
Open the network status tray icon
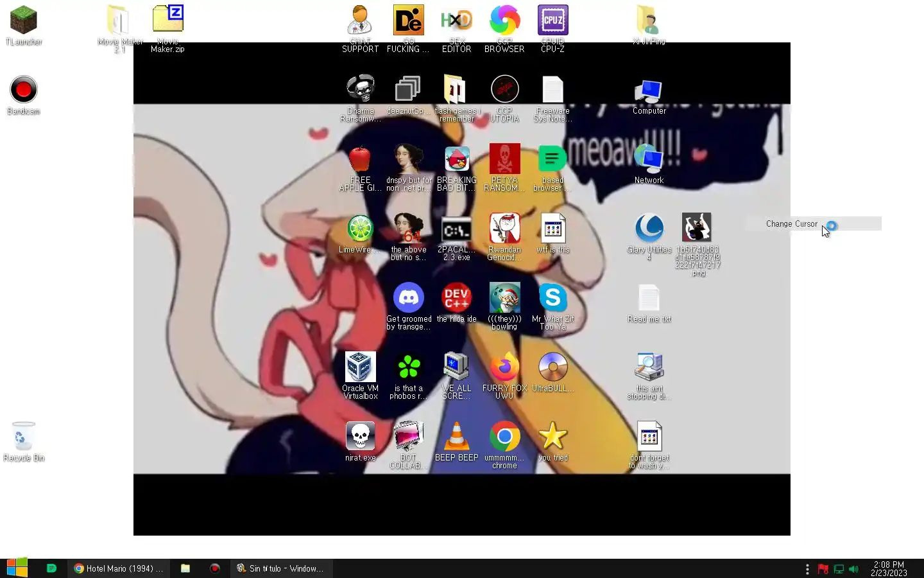(839, 569)
